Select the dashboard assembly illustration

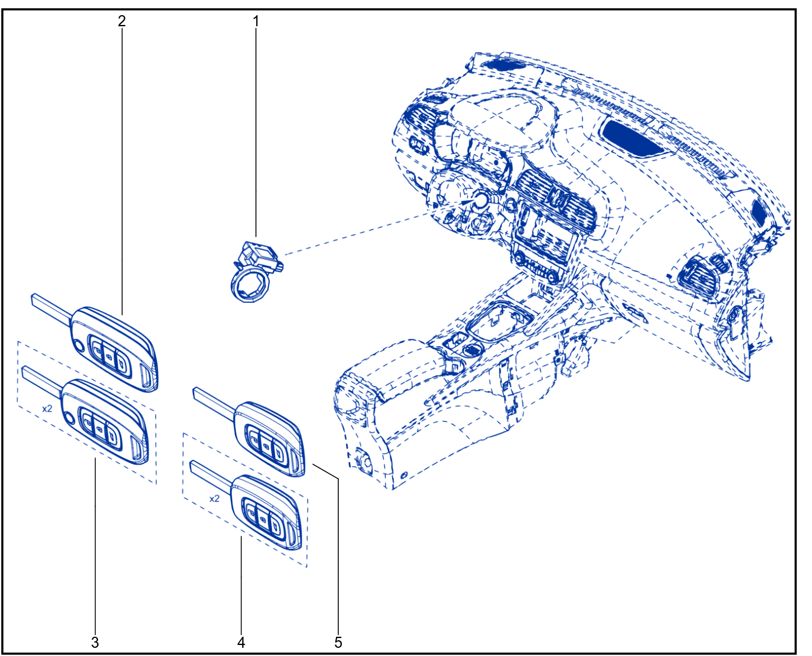pos(563,271)
